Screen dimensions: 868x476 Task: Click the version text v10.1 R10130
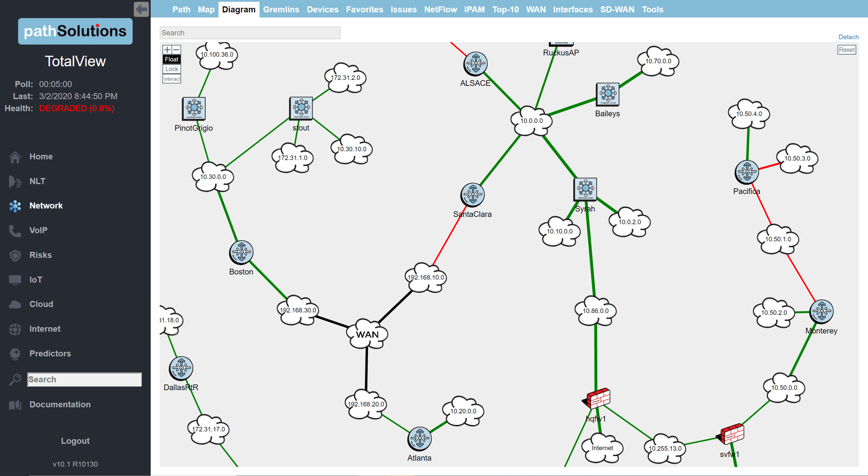75,464
